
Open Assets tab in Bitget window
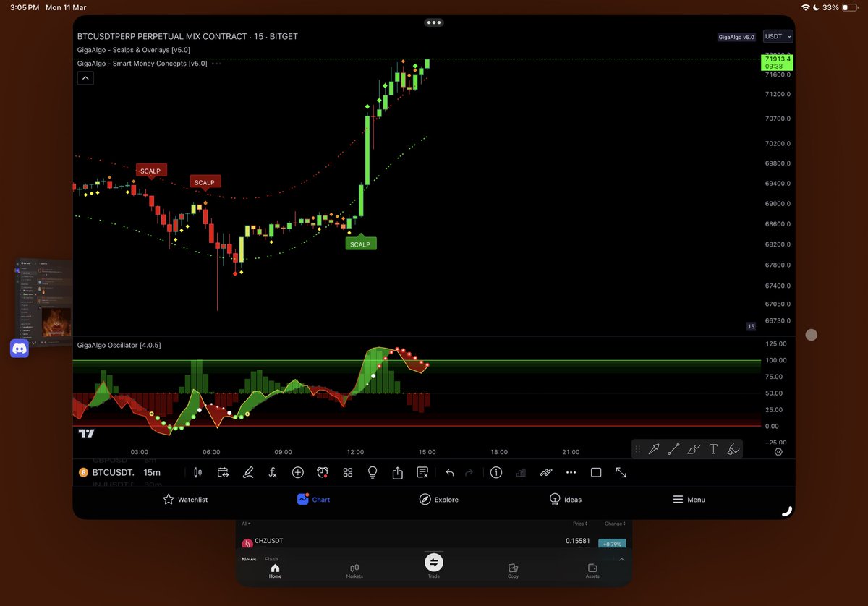click(x=592, y=571)
